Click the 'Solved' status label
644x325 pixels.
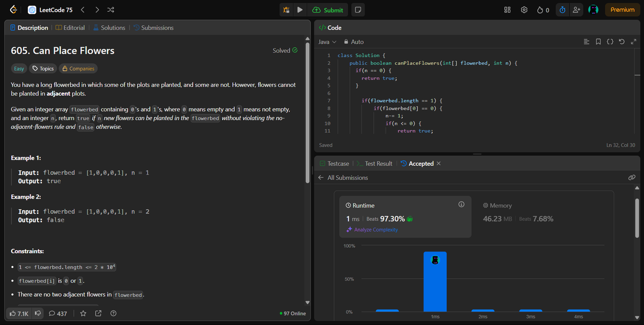click(284, 50)
